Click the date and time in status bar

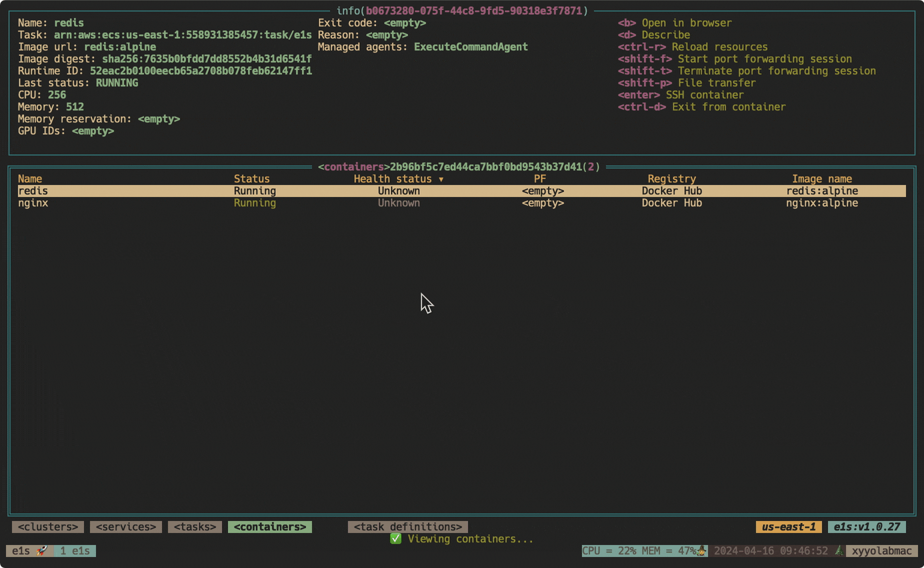pos(771,550)
